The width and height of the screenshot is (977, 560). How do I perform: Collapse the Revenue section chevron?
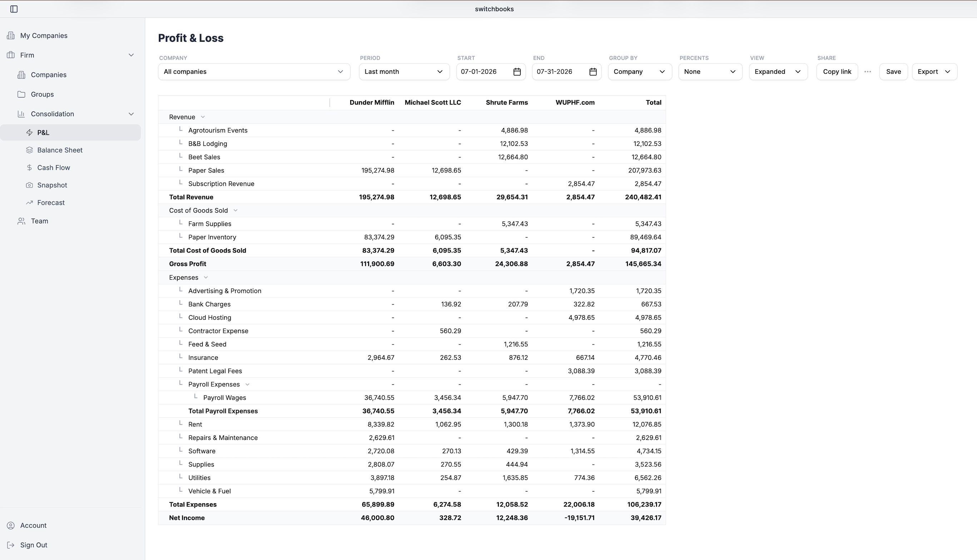pyautogui.click(x=203, y=117)
